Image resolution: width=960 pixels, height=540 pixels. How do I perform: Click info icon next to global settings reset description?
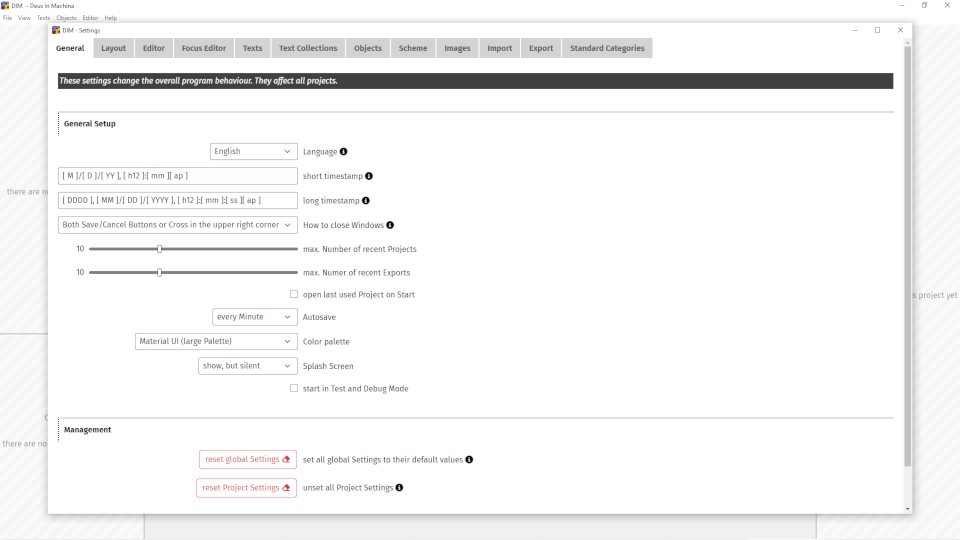pos(469,460)
